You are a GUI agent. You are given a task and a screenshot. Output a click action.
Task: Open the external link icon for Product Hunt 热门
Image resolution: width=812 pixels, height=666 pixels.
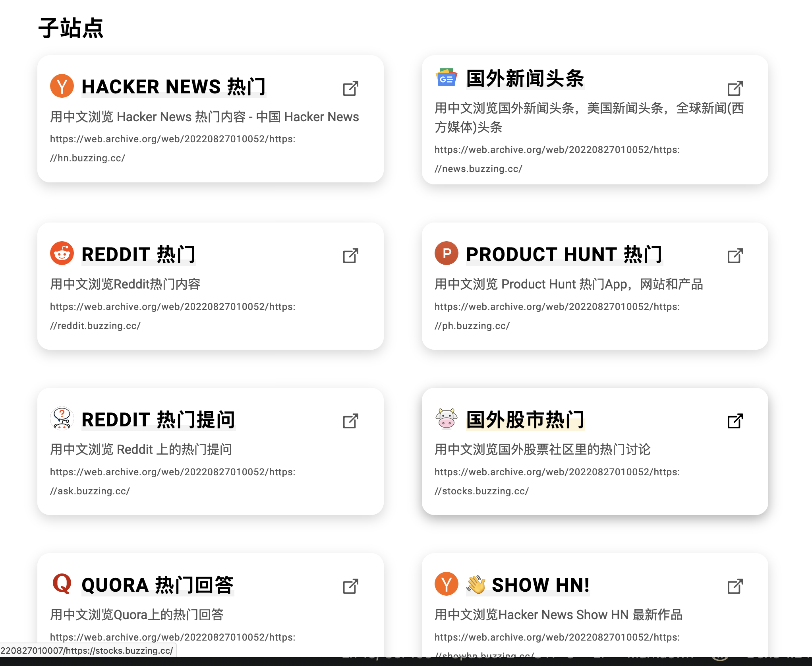(x=735, y=256)
